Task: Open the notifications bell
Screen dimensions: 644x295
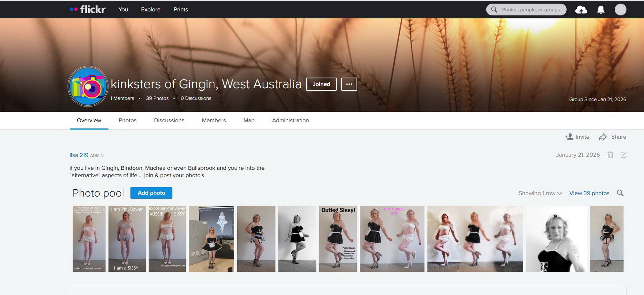Action: click(x=600, y=10)
